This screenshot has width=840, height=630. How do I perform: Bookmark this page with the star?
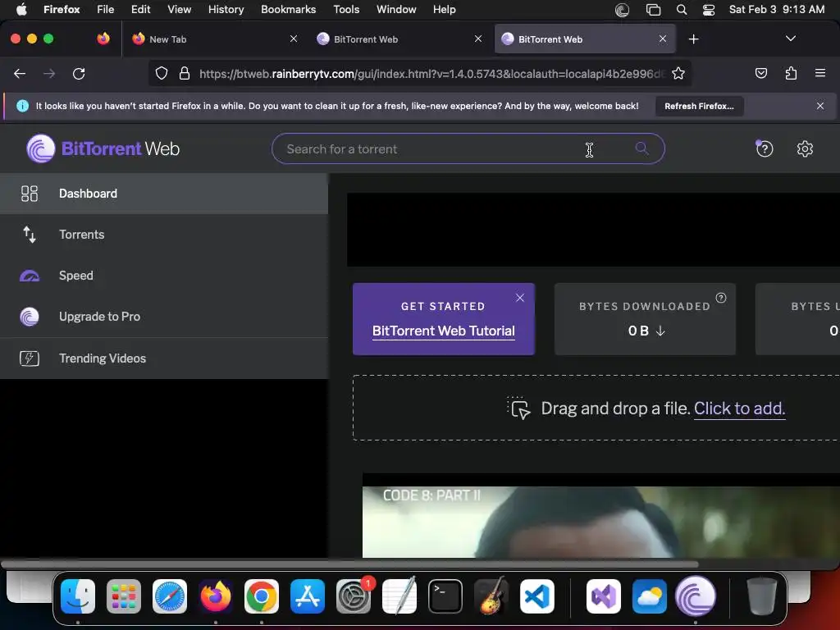(678, 73)
